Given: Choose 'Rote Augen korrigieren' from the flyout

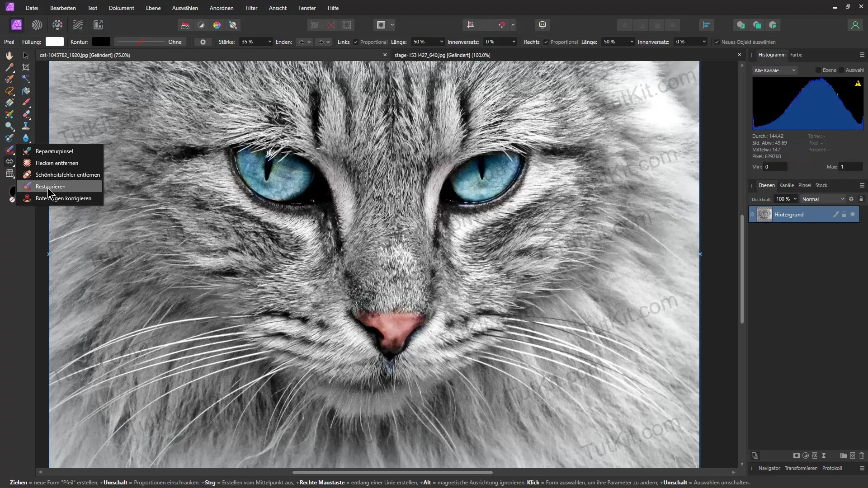Looking at the screenshot, I should [x=60, y=198].
